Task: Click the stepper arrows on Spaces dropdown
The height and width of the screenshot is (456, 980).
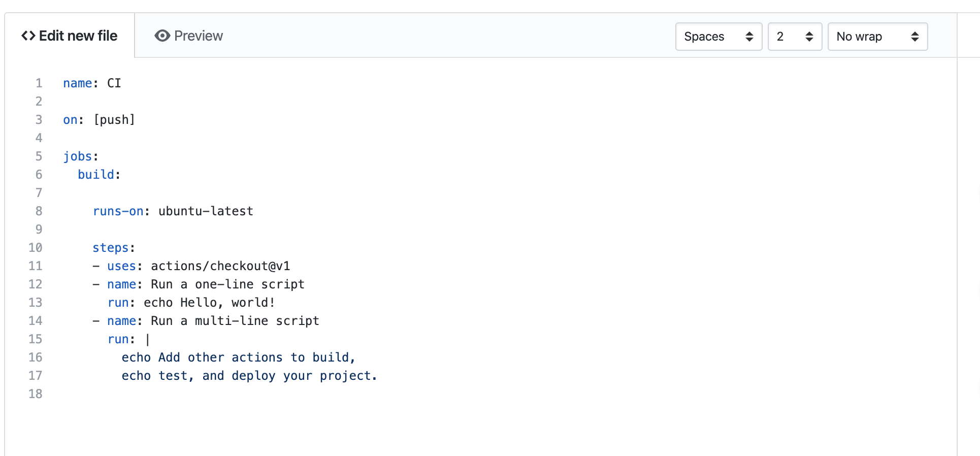Action: (749, 37)
